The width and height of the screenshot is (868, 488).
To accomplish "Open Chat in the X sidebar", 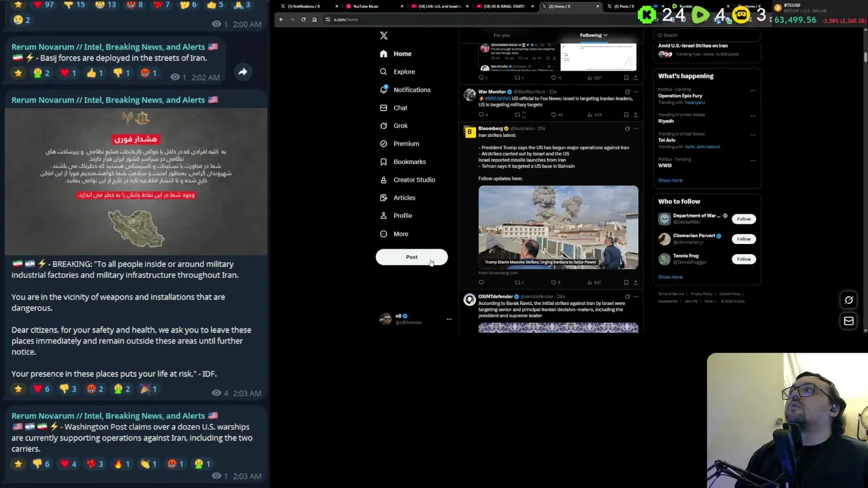I will click(x=393, y=108).
